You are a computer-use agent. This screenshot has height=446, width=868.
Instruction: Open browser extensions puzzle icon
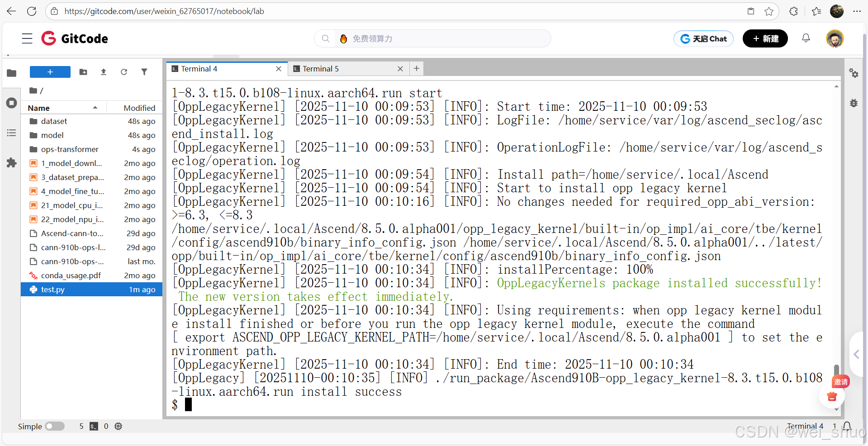pyautogui.click(x=793, y=11)
